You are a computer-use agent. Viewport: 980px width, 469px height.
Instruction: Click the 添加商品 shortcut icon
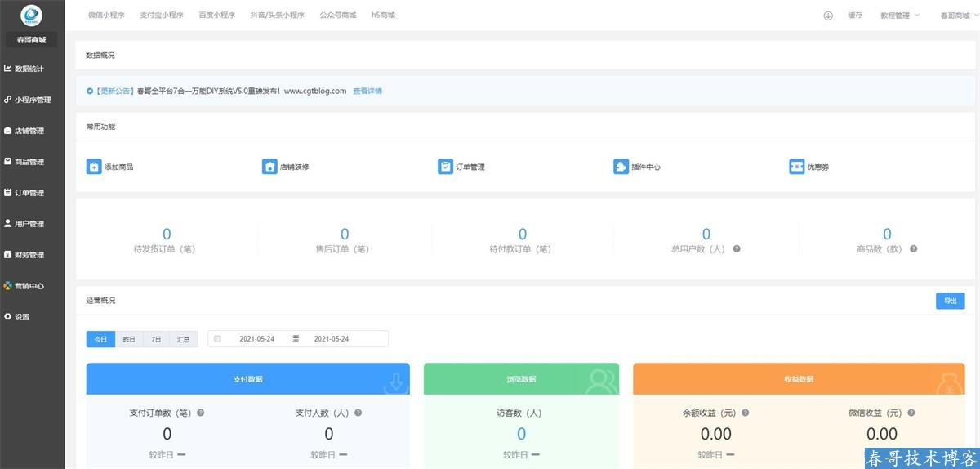94,167
